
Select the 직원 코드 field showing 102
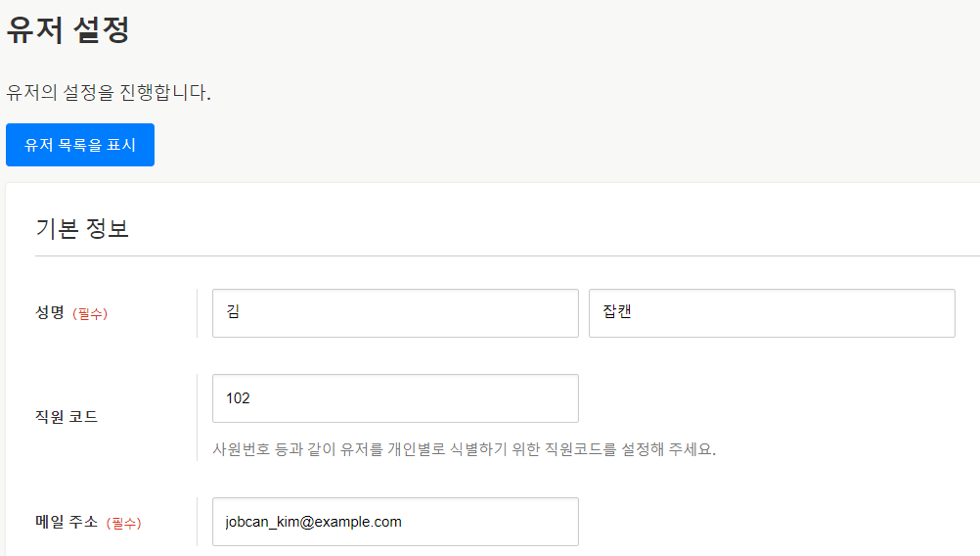tap(395, 398)
